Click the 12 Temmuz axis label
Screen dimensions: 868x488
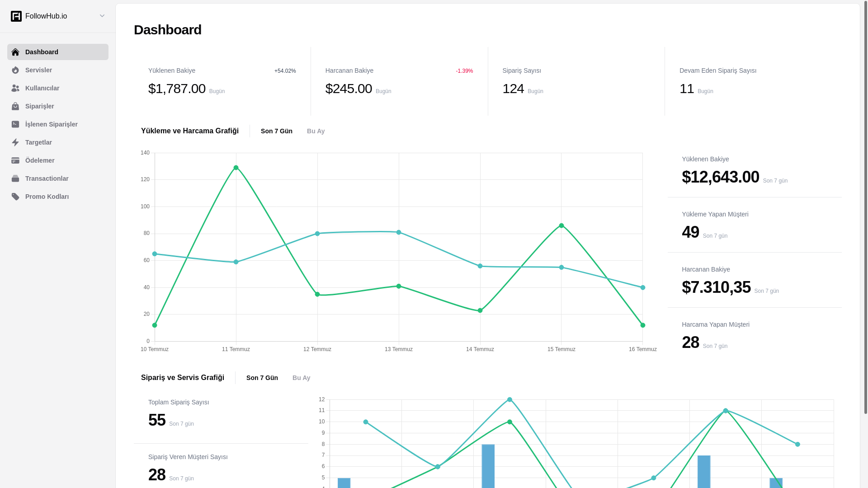pos(317,349)
